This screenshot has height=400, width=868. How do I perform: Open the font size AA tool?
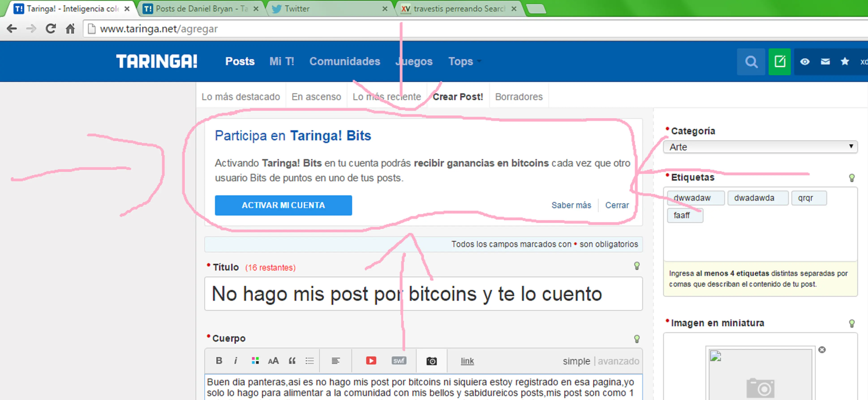tap(273, 361)
